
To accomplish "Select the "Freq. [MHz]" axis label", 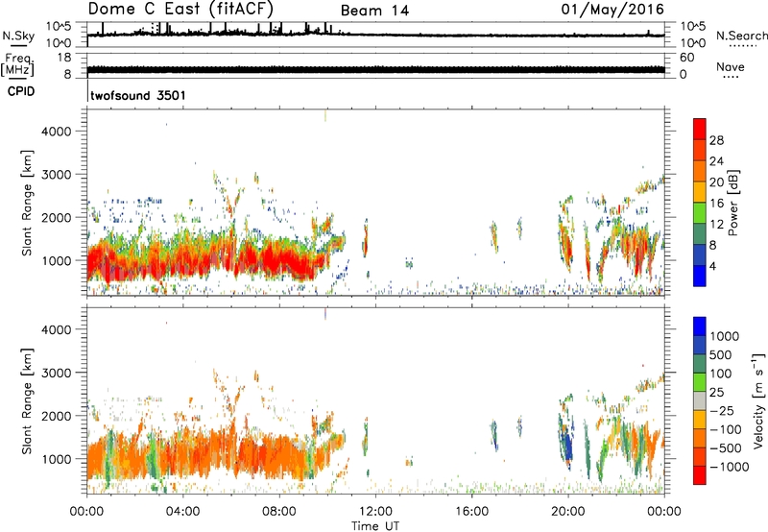I will [17, 64].
